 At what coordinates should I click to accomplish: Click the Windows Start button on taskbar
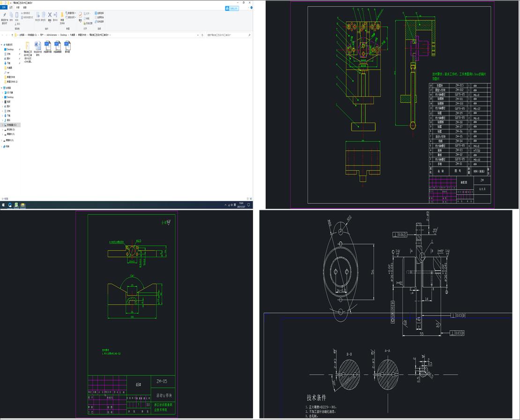[x=4, y=205]
